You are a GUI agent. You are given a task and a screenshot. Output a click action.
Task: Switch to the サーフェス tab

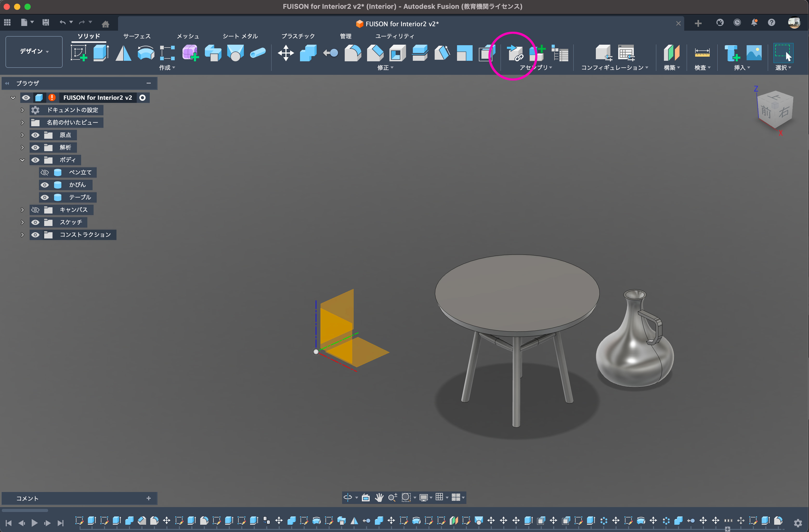point(137,36)
